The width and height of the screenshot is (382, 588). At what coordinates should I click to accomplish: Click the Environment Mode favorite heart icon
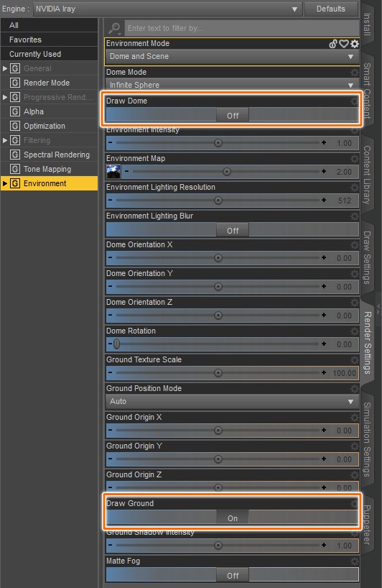point(344,44)
